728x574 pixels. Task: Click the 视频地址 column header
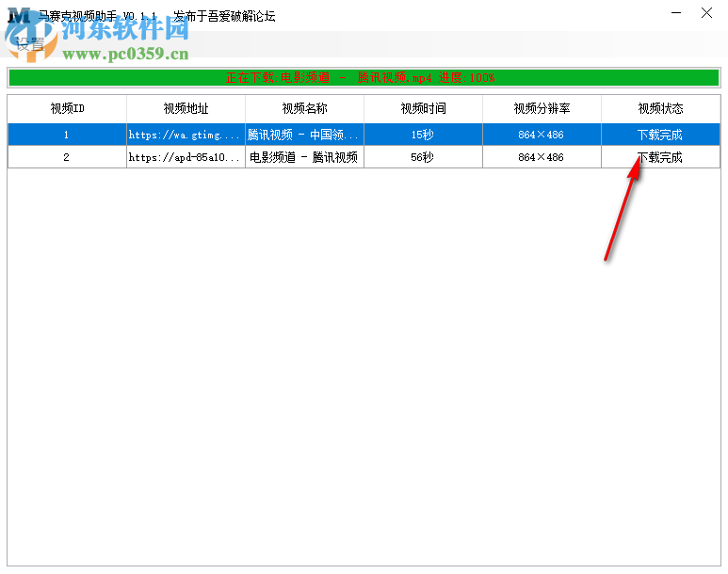pos(186,108)
